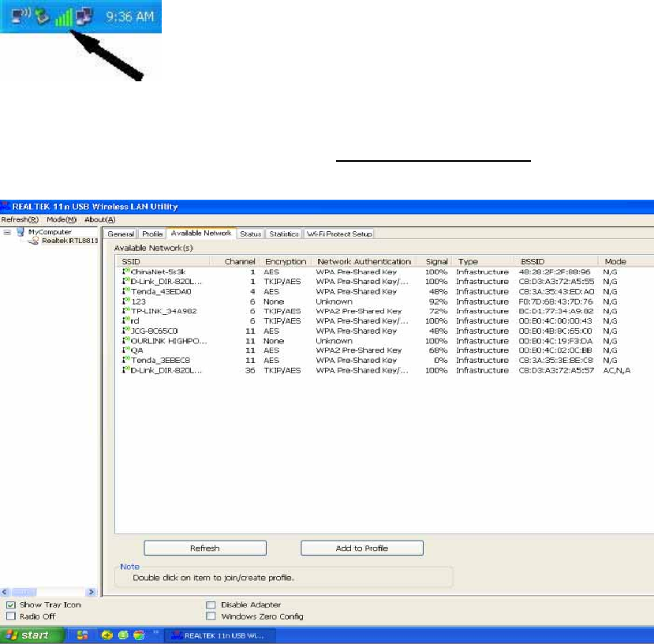Click the antenna icon beside Tenda_43EDA0
The width and height of the screenshot is (654, 644).
(x=125, y=291)
